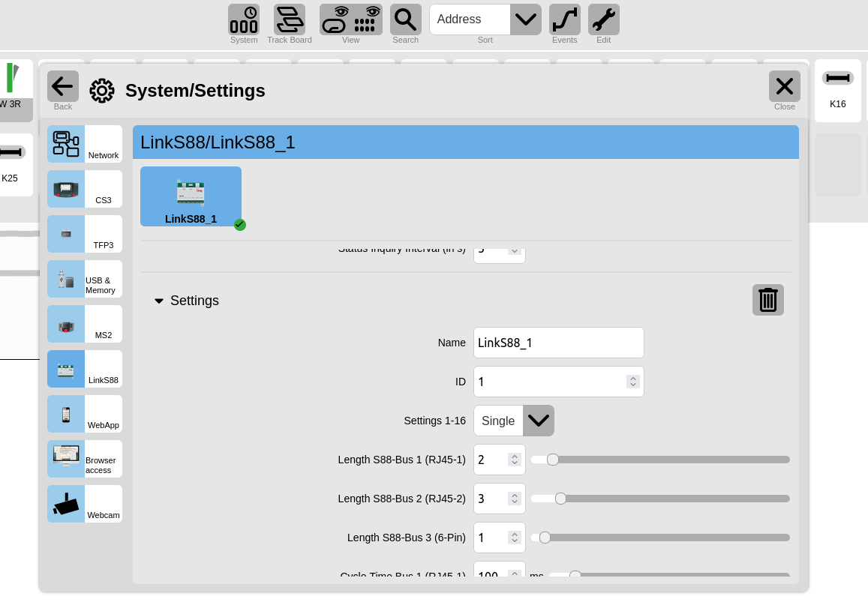Open the Events icon
This screenshot has height=602, width=868.
click(x=565, y=20)
